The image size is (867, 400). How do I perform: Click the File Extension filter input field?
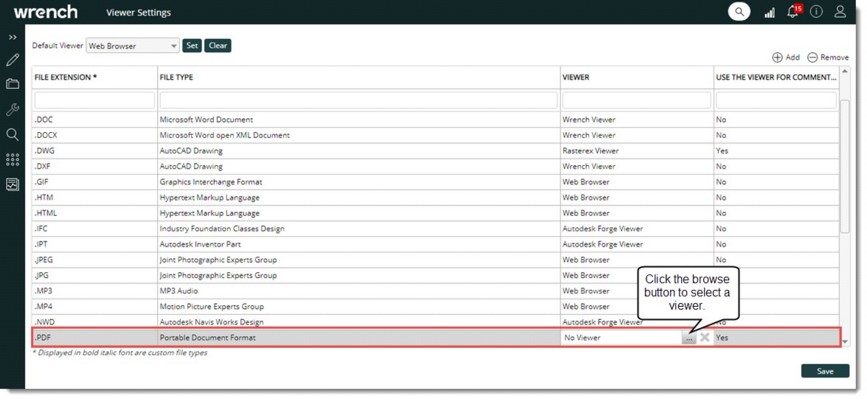[94, 101]
